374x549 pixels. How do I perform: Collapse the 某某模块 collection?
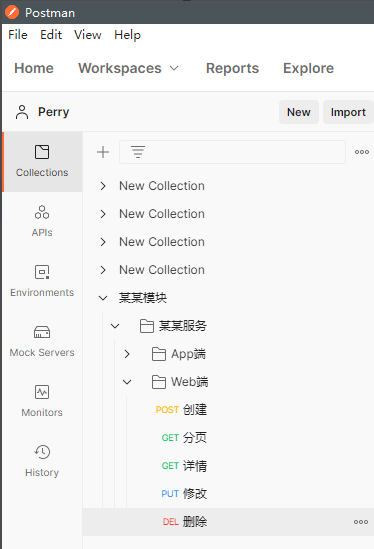click(x=103, y=298)
